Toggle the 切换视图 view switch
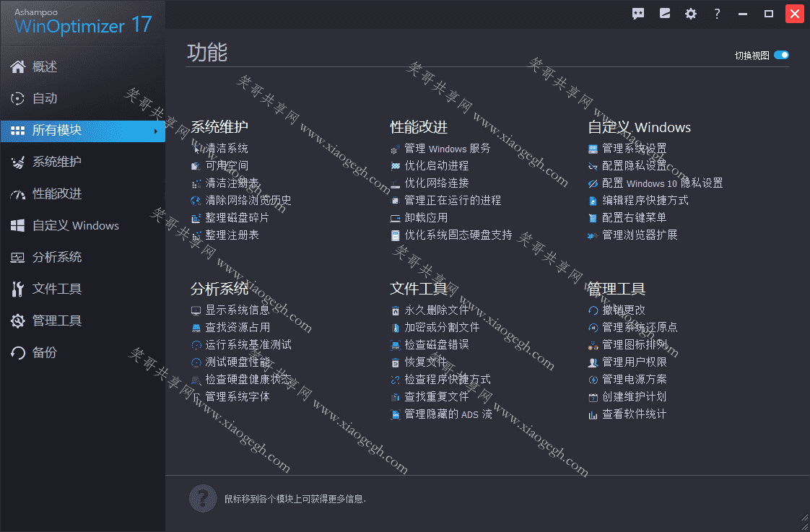Screen dimensions: 810x532 (782, 55)
